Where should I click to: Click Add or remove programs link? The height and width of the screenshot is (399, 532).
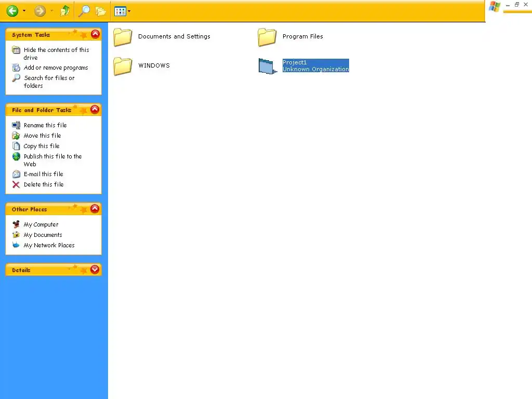click(56, 68)
